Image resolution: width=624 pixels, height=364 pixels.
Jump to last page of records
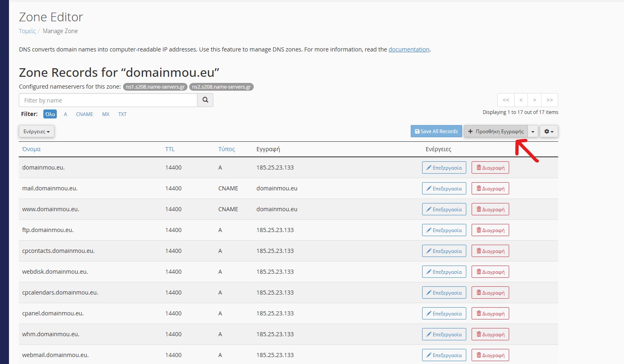[x=550, y=100]
